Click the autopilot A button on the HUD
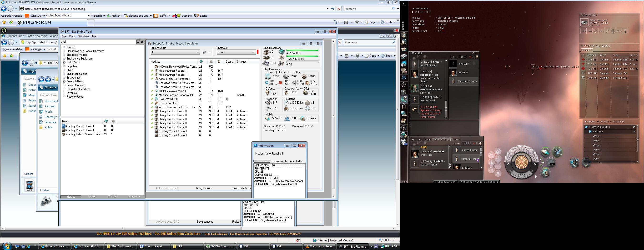 (x=498, y=173)
